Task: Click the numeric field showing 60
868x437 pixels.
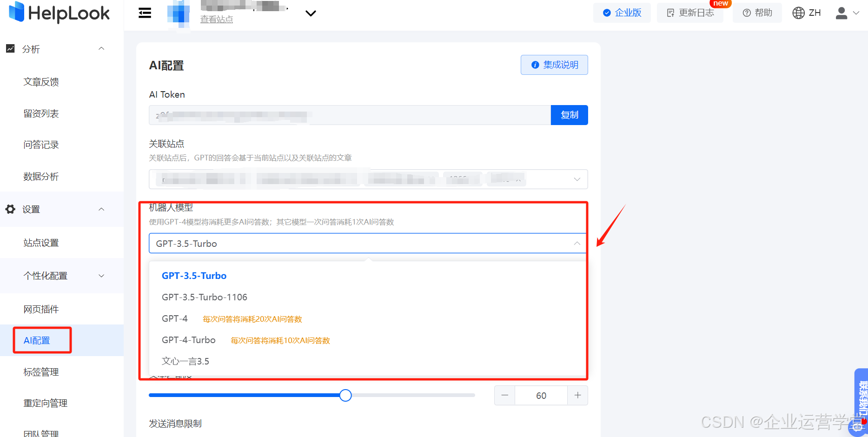Action: (x=541, y=395)
